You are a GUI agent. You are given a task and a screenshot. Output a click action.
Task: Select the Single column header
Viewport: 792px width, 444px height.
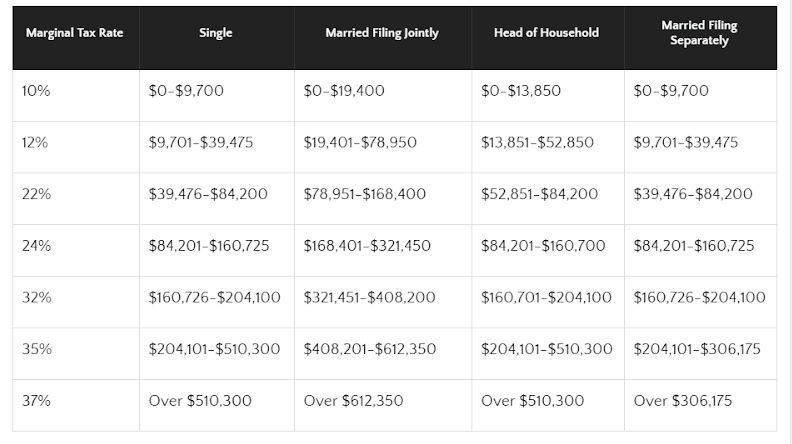click(x=216, y=33)
